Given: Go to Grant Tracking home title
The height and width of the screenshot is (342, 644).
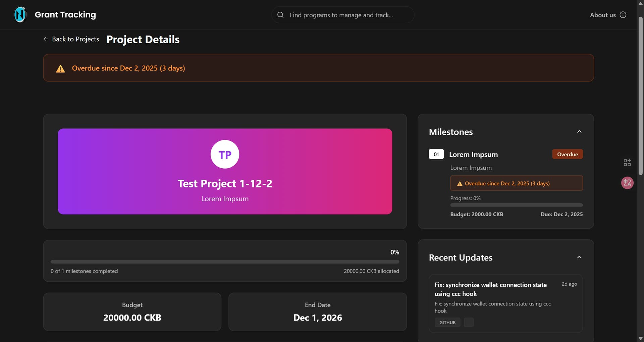Looking at the screenshot, I should point(65,15).
